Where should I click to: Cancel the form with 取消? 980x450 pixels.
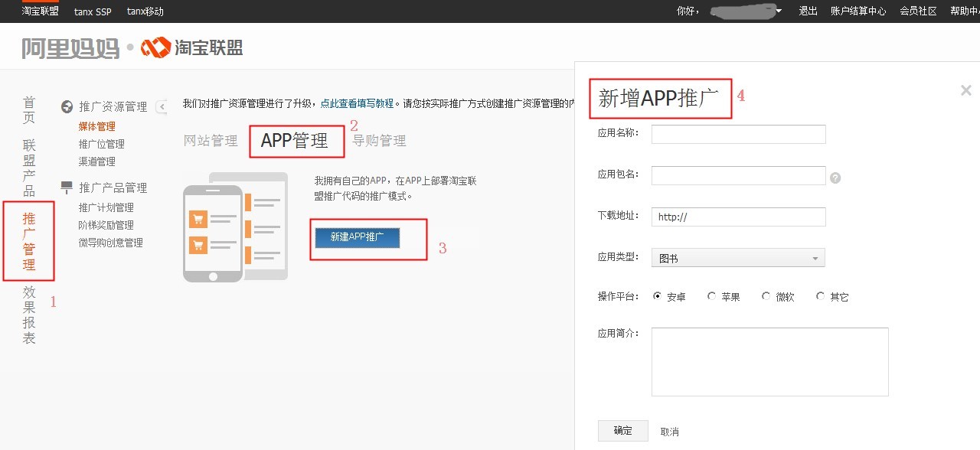pos(670,432)
